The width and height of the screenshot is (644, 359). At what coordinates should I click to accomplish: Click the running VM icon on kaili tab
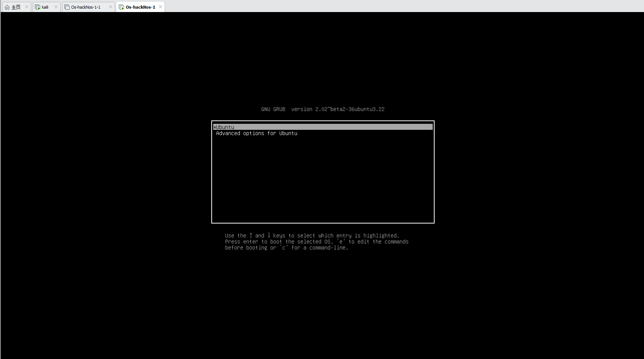[x=38, y=7]
